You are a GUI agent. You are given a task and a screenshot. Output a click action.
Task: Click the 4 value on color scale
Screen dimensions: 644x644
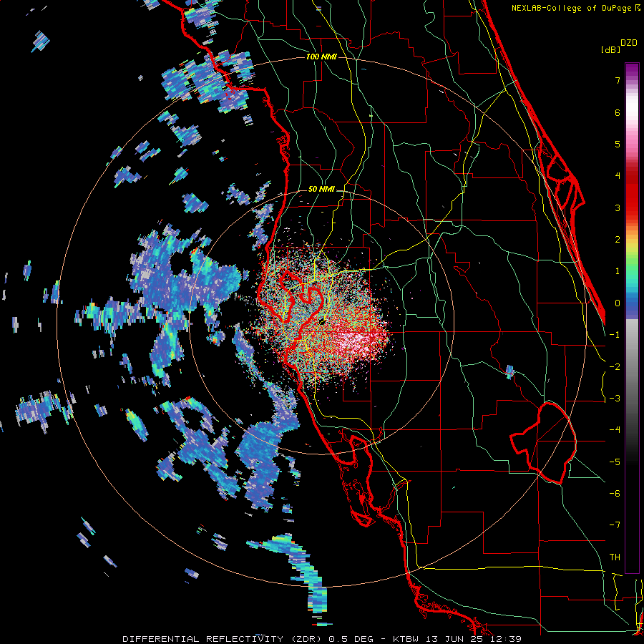pos(618,176)
